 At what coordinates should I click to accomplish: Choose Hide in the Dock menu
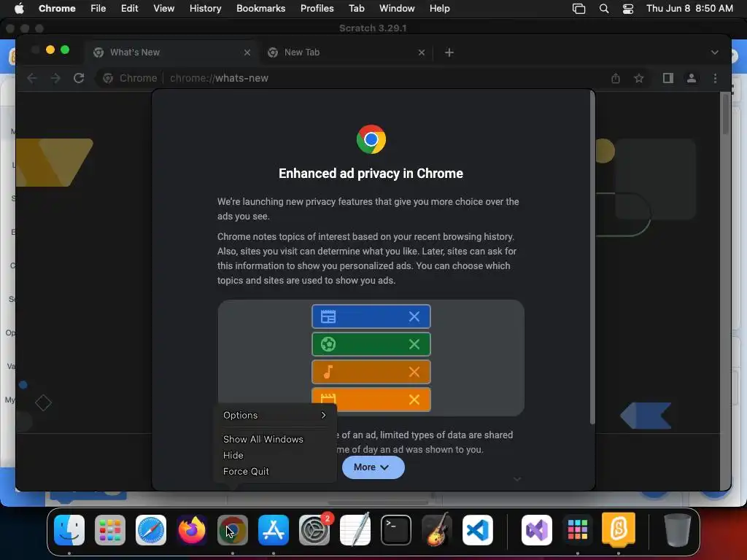pyautogui.click(x=233, y=455)
